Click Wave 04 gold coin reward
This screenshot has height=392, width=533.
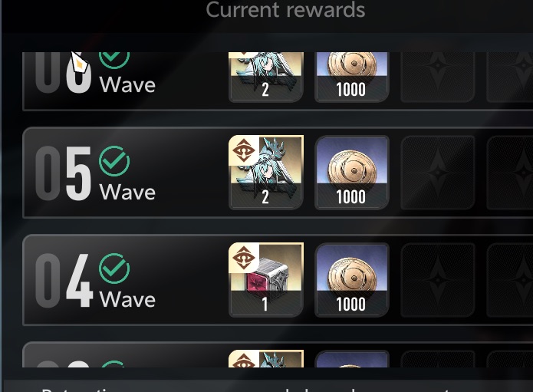pos(352,279)
